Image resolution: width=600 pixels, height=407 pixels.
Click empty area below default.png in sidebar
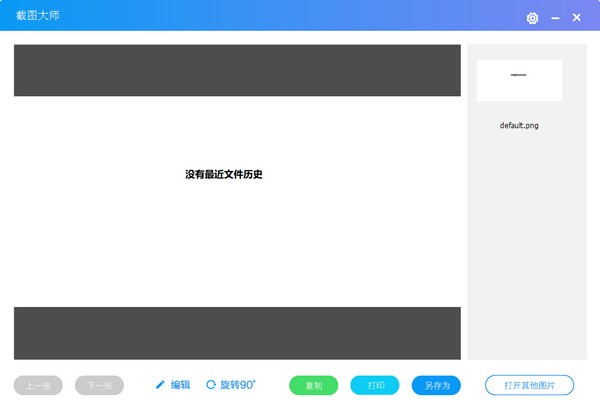pyautogui.click(x=526, y=250)
